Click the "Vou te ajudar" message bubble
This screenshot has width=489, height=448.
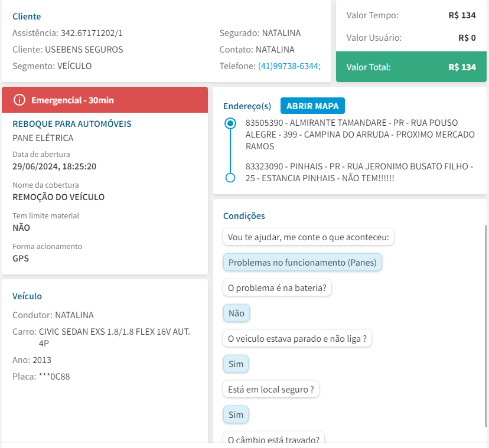309,237
